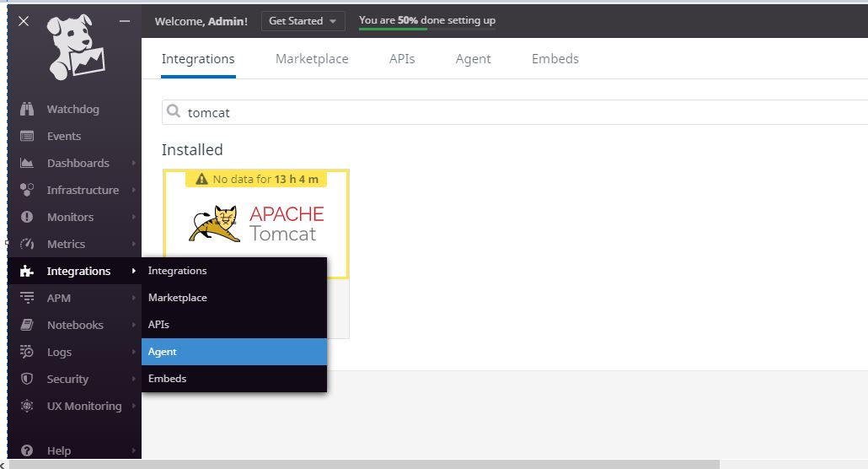The height and width of the screenshot is (469, 868).
Task: Open Logs in the sidebar
Action: pos(59,352)
